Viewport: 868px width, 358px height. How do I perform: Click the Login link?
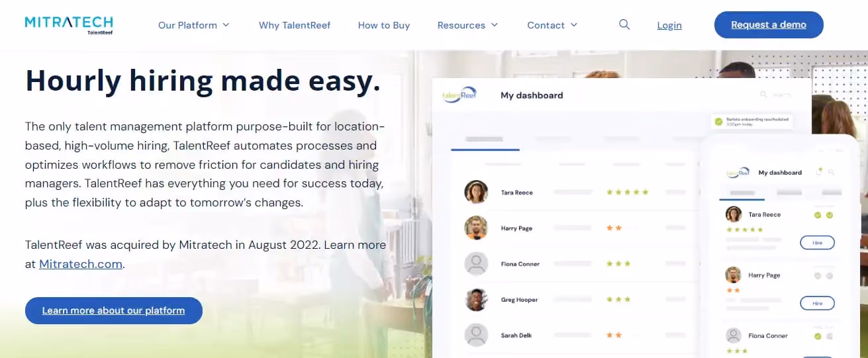(669, 25)
